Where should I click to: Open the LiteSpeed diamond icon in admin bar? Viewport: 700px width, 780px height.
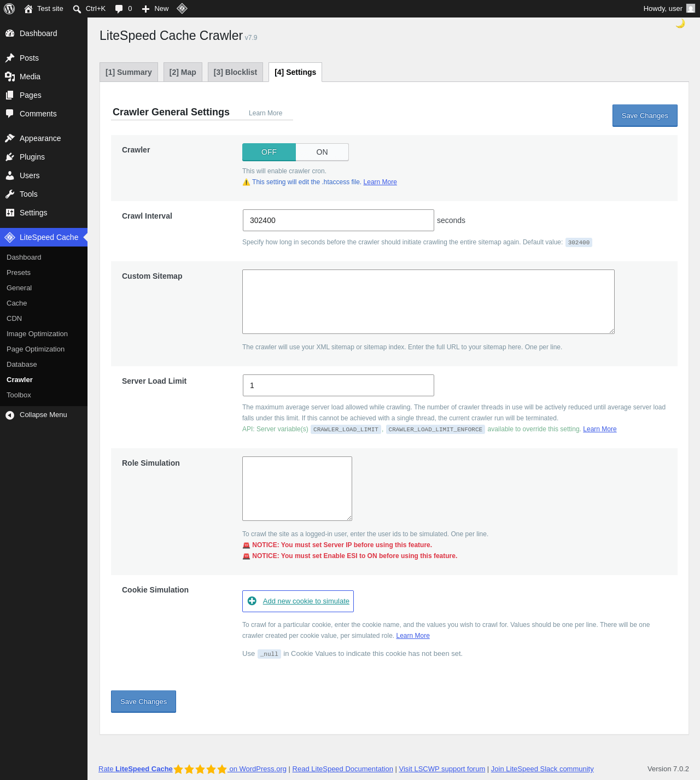point(182,9)
